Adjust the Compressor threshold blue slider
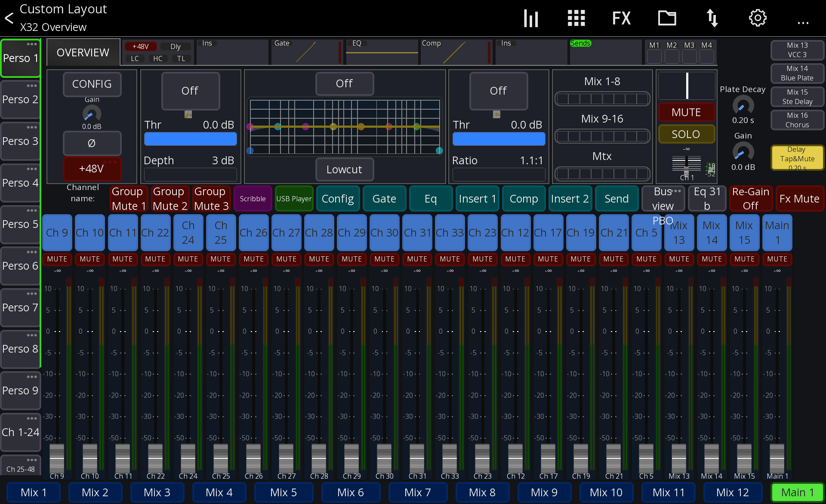 click(499, 139)
